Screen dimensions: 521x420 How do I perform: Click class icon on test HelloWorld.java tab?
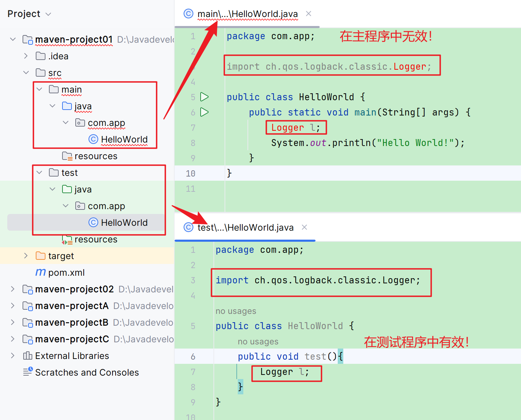188,227
